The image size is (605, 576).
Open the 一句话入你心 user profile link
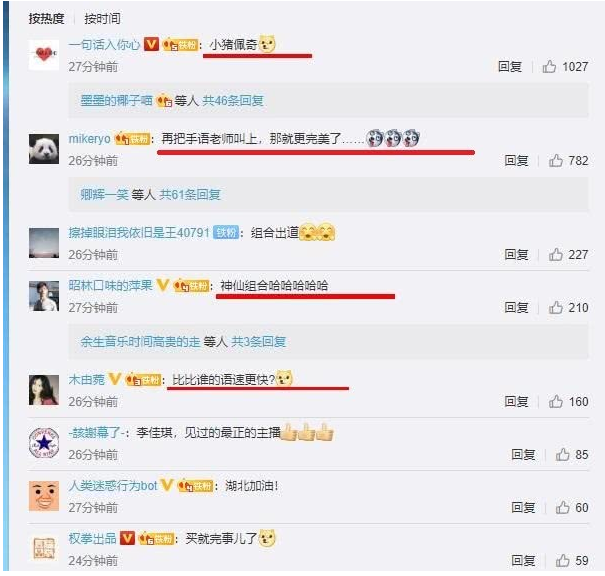[x=104, y=44]
